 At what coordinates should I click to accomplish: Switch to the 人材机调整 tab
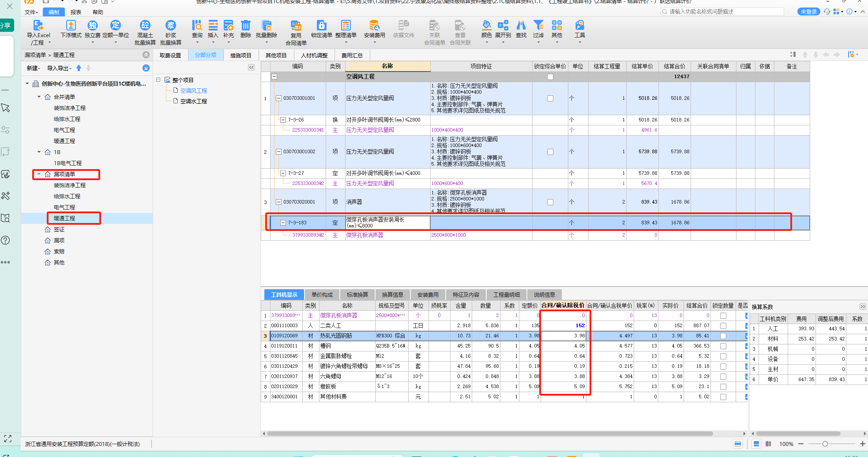(314, 55)
